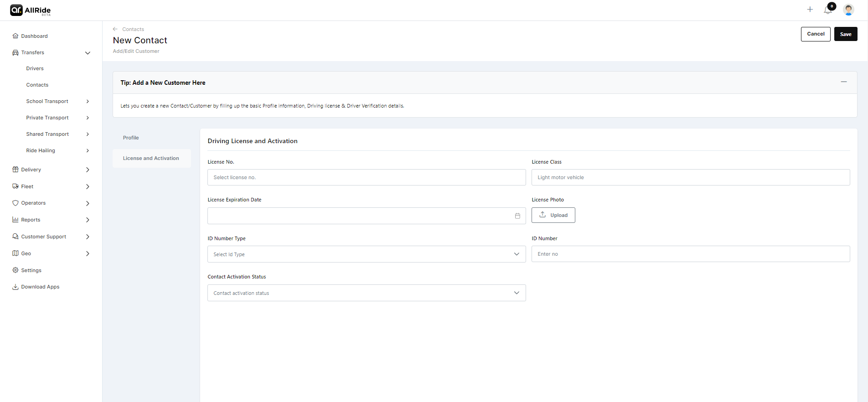This screenshot has height=402, width=868.
Task: Open calendar icon in License Expiration Date
Action: tap(517, 216)
